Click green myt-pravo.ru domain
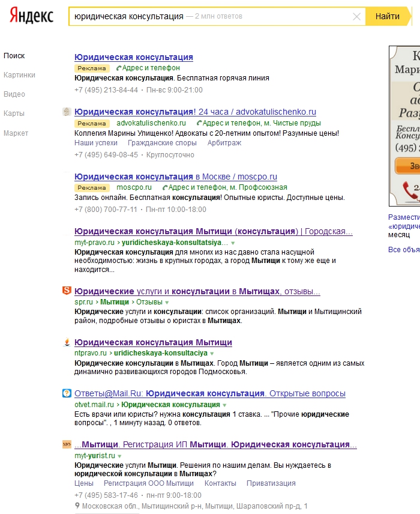The image size is (420, 514). click(94, 243)
